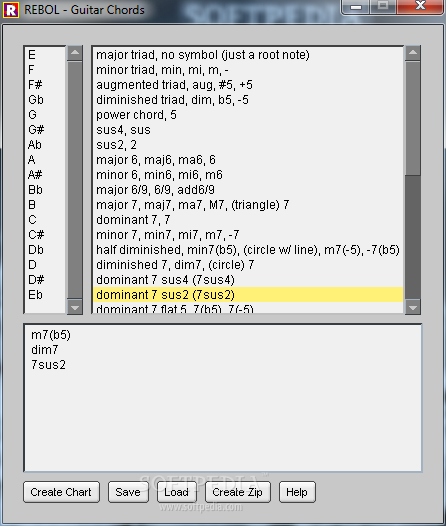
Task: Click the Create Chart button
Action: point(61,492)
